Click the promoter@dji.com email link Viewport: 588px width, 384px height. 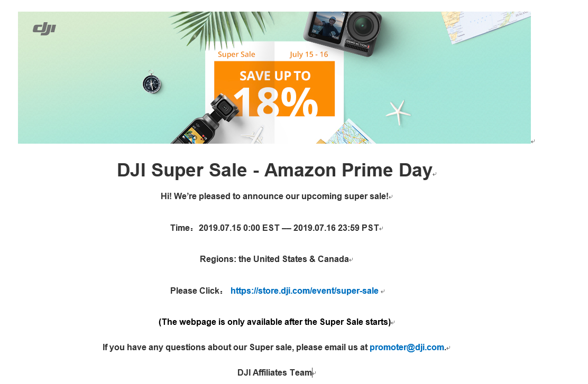(407, 348)
